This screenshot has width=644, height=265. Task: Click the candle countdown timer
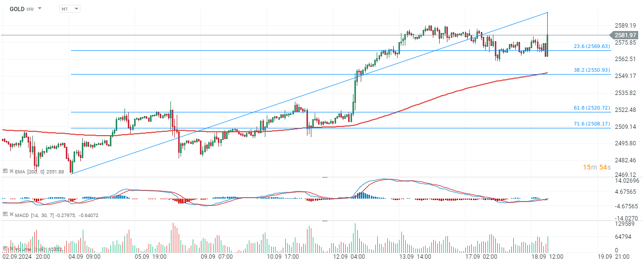coord(595,167)
